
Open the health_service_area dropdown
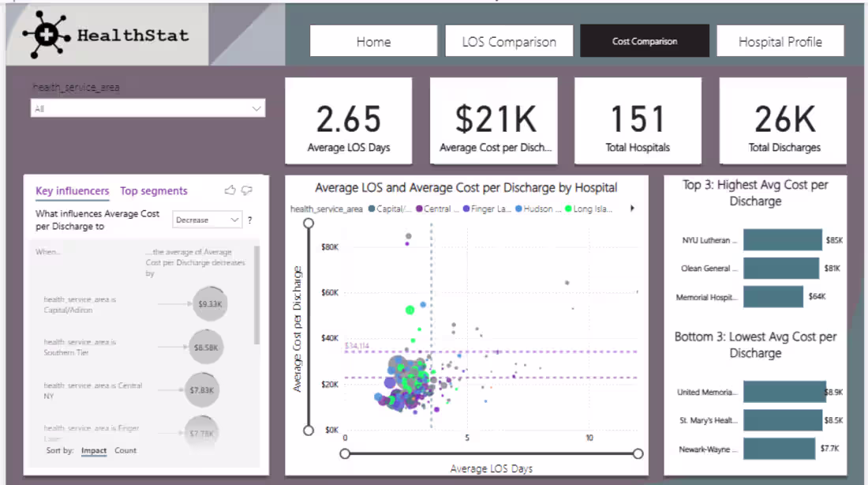coord(258,107)
